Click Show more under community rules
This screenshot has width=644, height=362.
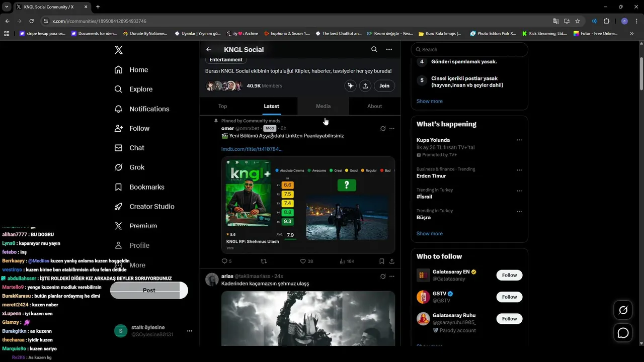point(430,101)
